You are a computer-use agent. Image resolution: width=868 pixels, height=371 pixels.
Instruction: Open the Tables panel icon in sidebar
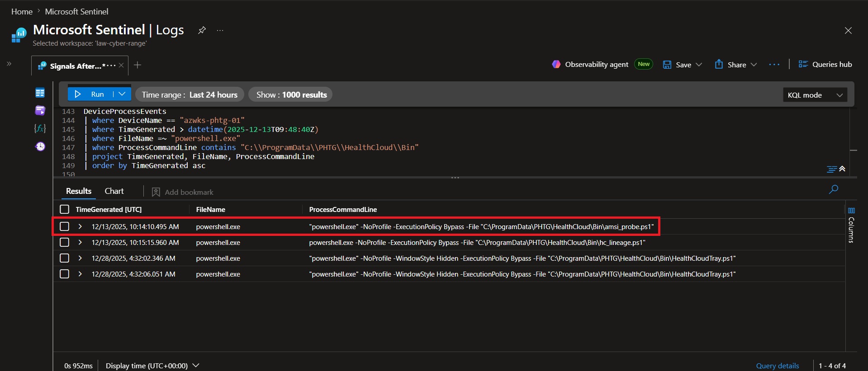click(40, 93)
